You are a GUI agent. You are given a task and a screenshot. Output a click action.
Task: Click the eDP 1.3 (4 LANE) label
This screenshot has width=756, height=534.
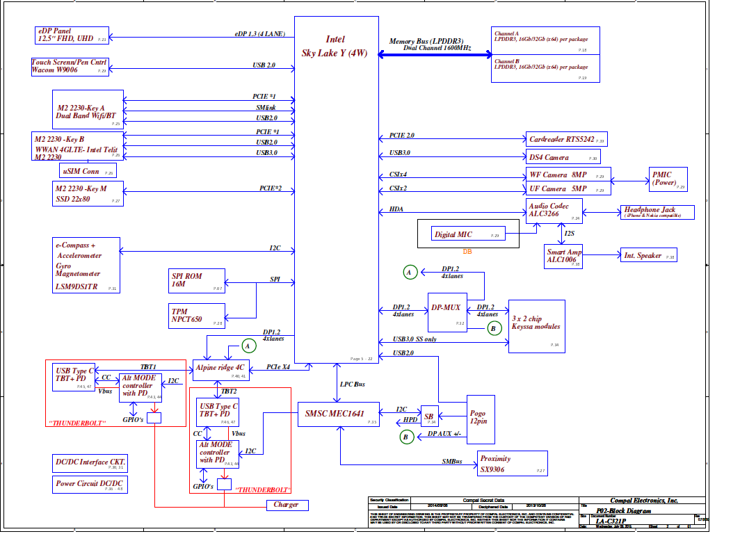260,34
